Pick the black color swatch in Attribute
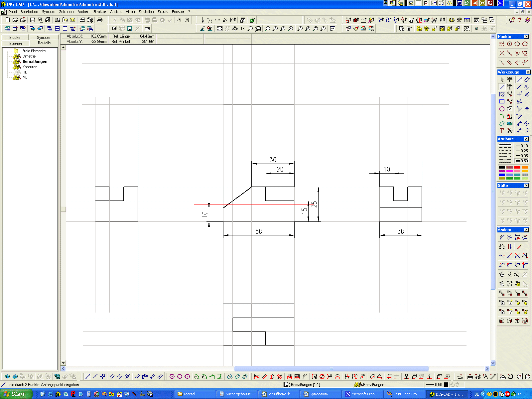Viewport: 532px width, 399px height. tap(502, 168)
